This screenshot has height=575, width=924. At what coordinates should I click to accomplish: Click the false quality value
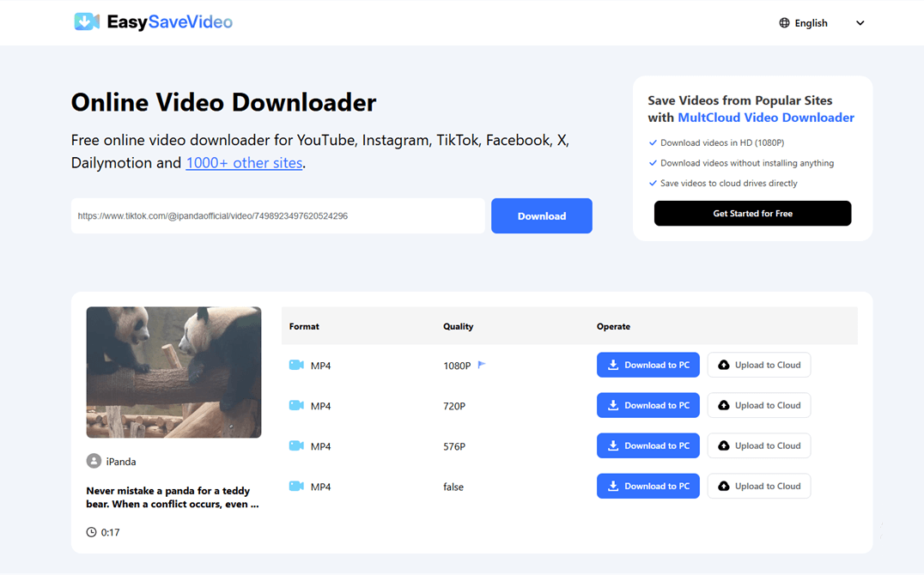click(x=453, y=487)
